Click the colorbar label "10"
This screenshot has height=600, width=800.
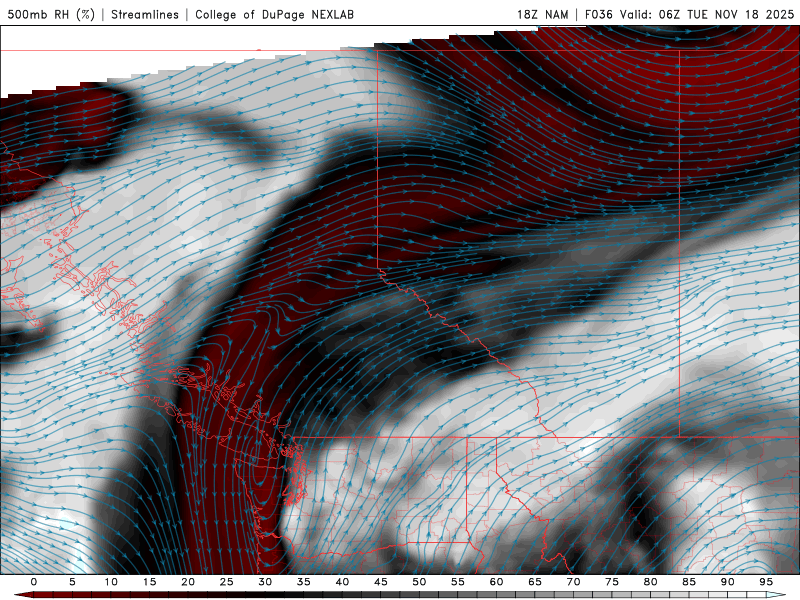[x=111, y=582]
